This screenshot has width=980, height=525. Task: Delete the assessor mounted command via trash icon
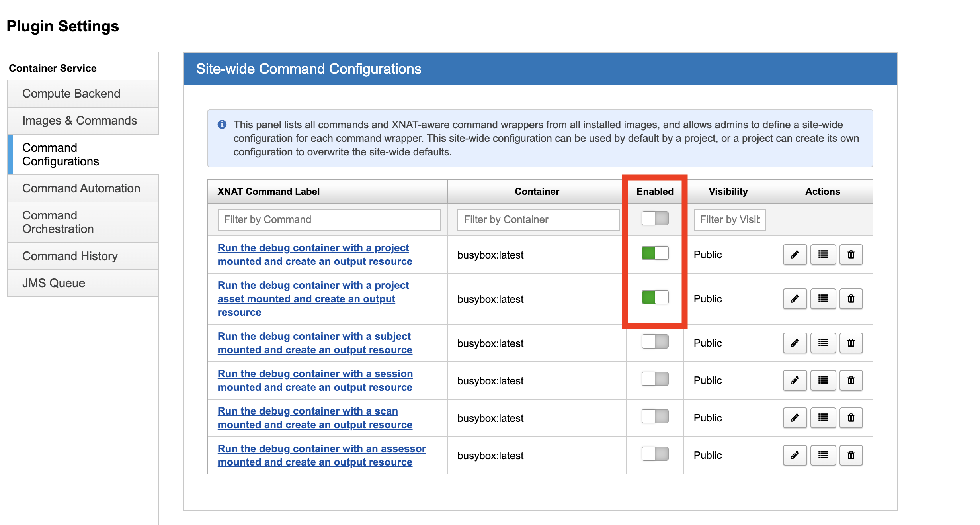point(851,455)
